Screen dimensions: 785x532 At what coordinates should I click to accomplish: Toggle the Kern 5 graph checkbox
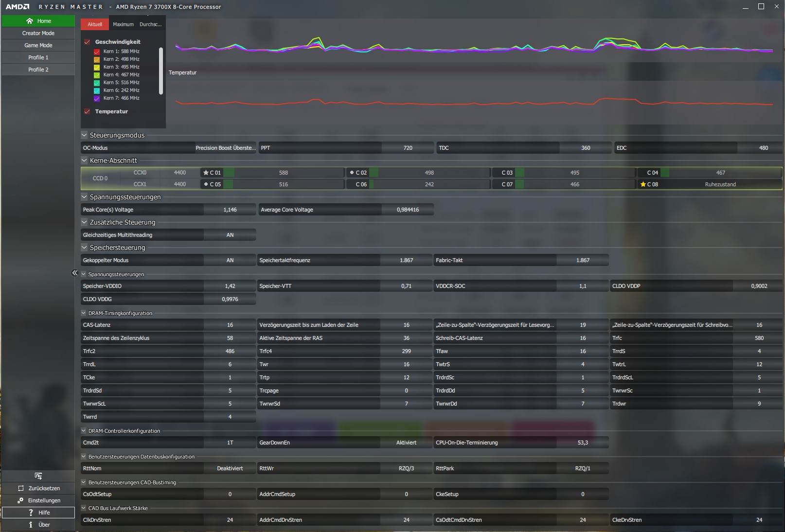[x=97, y=83]
